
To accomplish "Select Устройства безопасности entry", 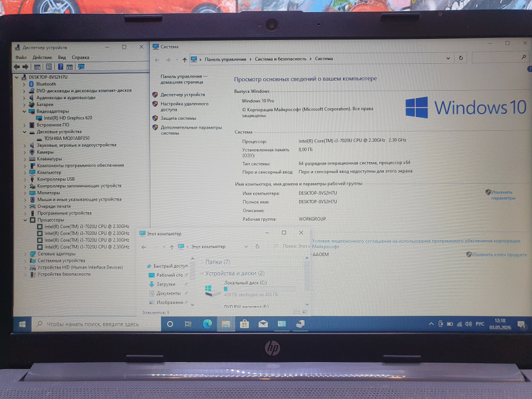I will coord(64,274).
